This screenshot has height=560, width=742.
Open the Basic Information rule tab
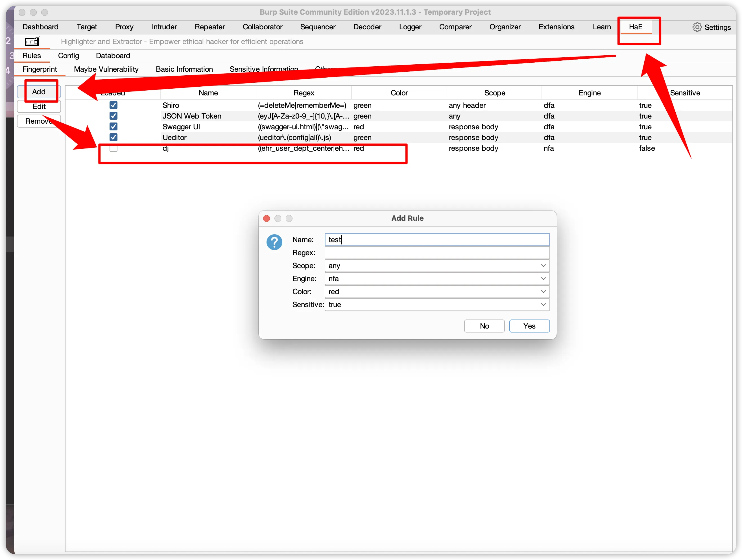184,69
